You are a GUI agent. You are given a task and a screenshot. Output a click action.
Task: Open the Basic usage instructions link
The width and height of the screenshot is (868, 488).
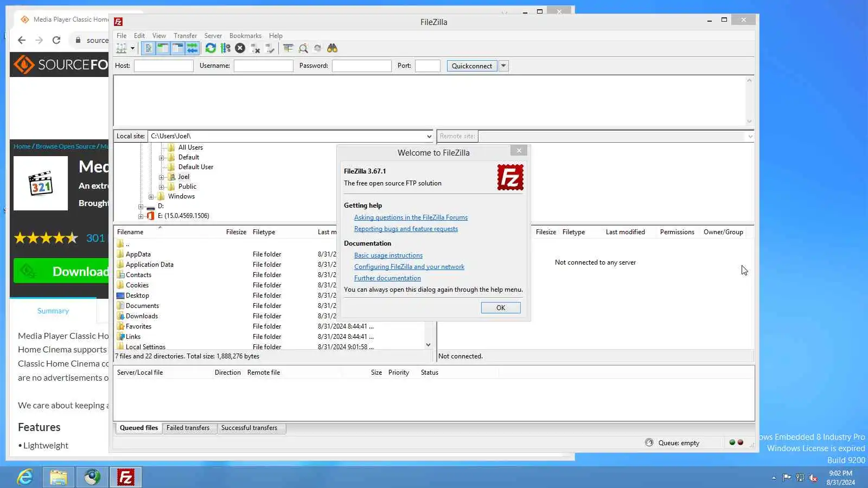[x=388, y=255]
